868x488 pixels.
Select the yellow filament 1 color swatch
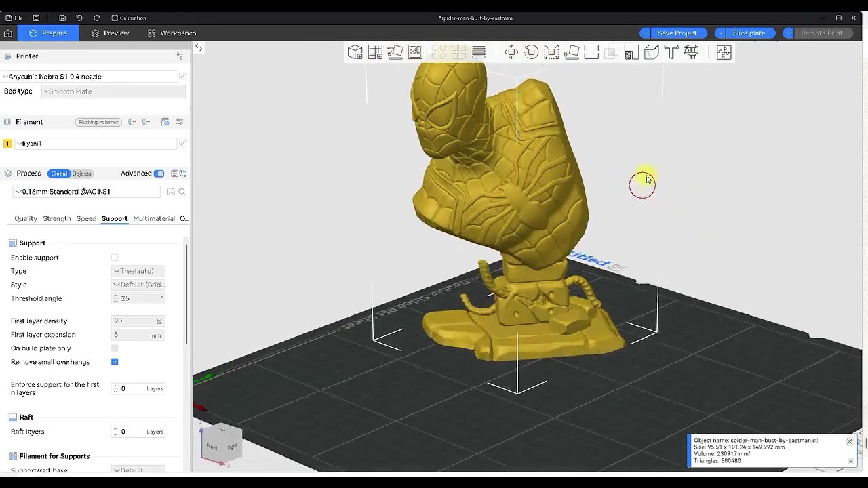[7, 144]
